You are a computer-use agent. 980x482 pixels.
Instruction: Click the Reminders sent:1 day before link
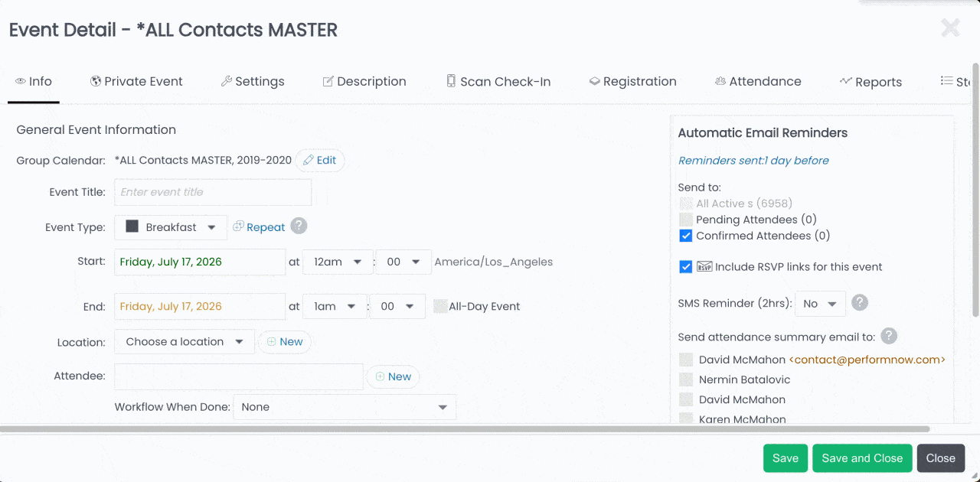(753, 161)
